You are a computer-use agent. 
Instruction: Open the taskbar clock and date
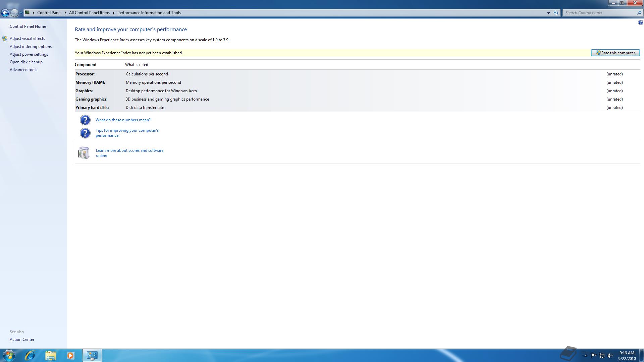click(x=627, y=356)
